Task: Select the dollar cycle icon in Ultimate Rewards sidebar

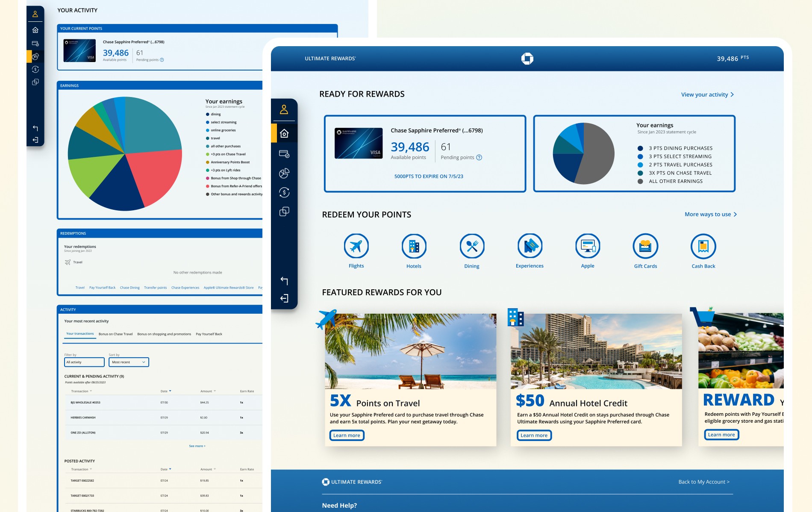Action: (x=284, y=192)
